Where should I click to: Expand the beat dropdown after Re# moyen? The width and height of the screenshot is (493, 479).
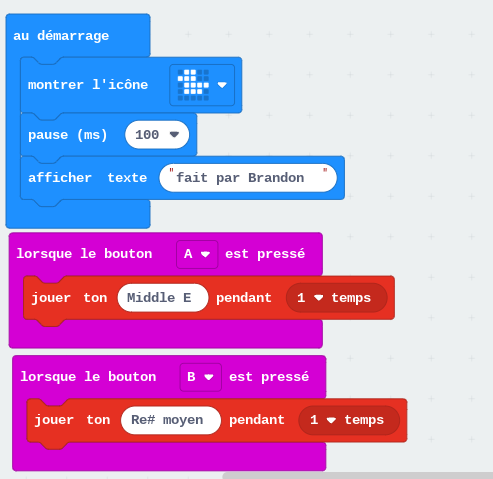tap(331, 420)
